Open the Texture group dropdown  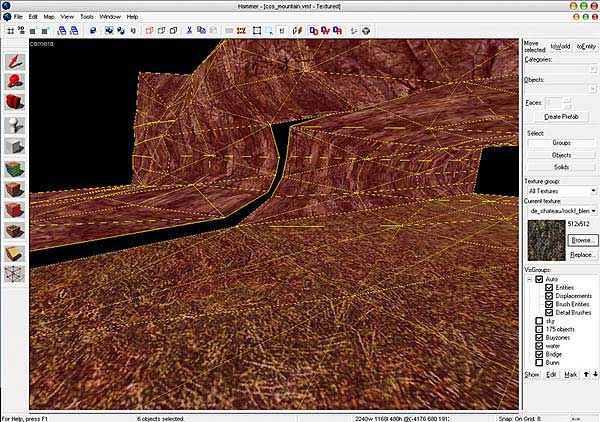(560, 190)
